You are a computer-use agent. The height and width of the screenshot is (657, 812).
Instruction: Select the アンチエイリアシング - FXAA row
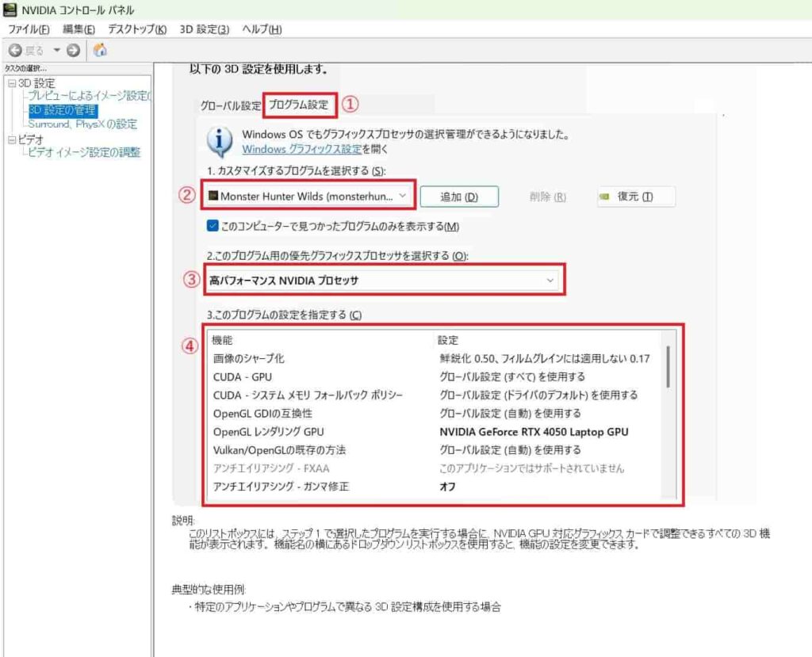pos(434,468)
